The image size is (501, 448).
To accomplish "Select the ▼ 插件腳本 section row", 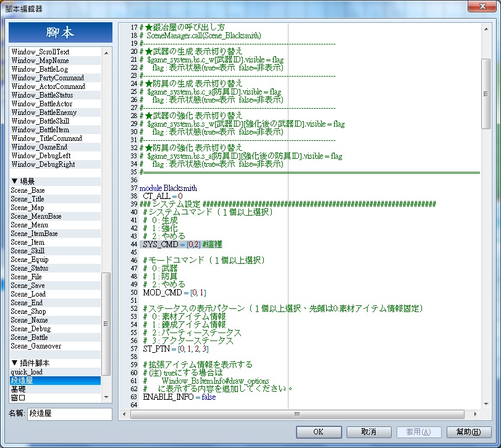I will (x=56, y=363).
